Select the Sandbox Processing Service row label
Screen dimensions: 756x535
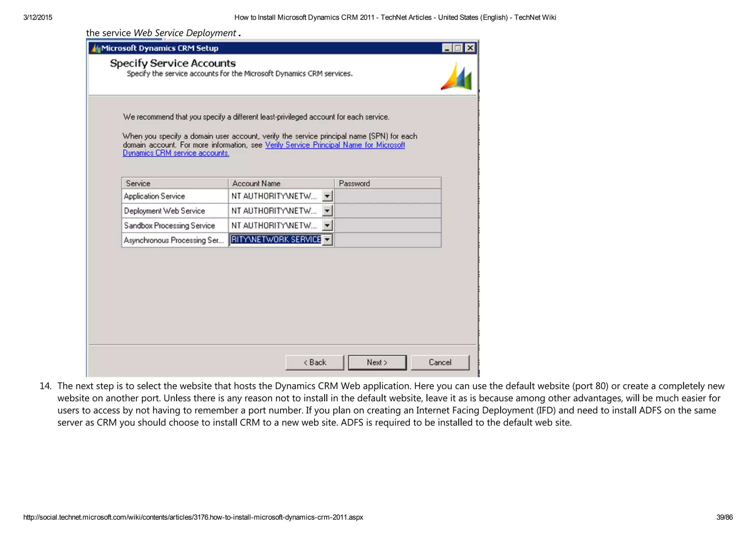pos(169,225)
